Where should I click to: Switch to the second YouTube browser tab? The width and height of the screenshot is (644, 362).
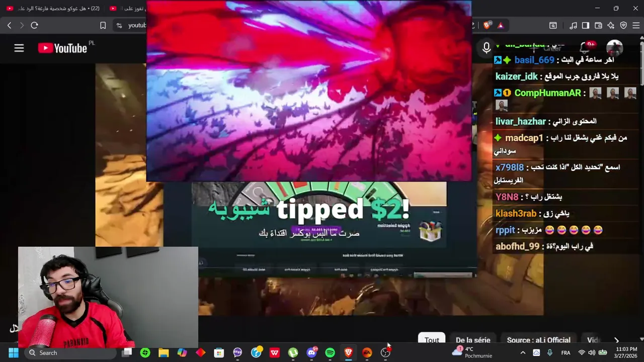point(127,9)
